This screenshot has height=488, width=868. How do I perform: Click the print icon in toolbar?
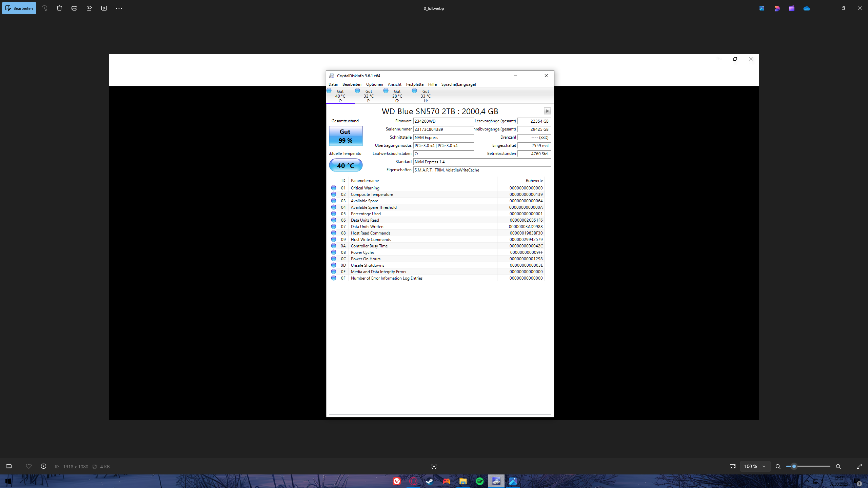[x=74, y=8]
